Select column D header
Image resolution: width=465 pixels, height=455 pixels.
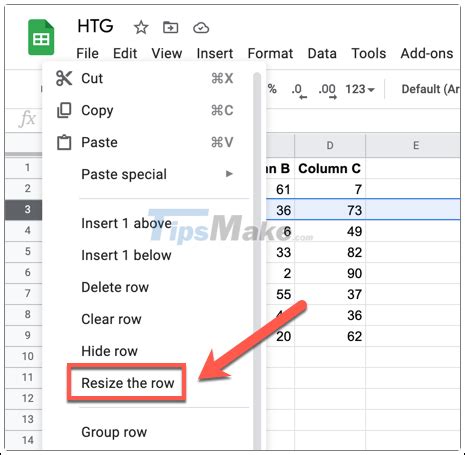point(330,145)
